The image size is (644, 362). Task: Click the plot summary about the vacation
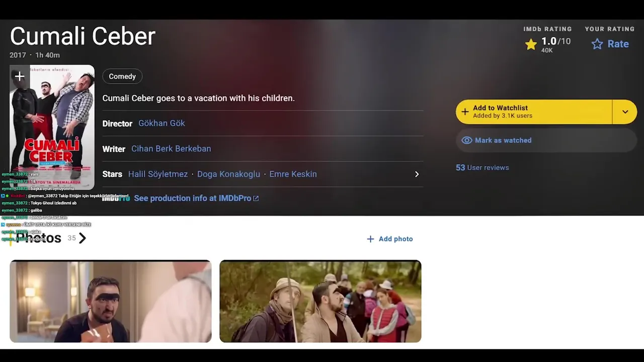pos(198,98)
